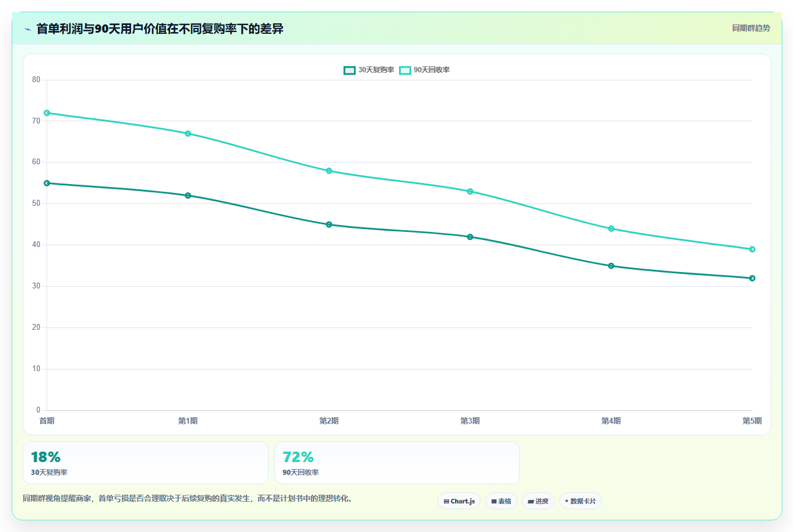The width and height of the screenshot is (794, 532).
Task: Click the 30天复购率 point at 第2期
Action: point(329,224)
